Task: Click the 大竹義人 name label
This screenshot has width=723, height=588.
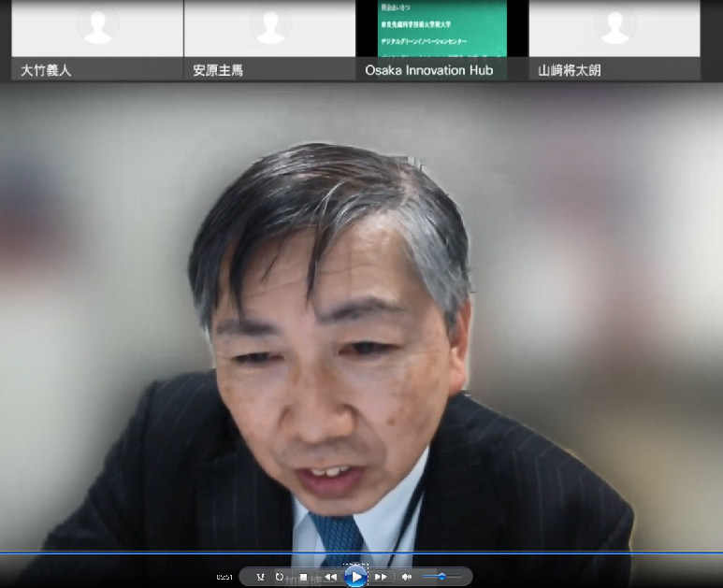Action: [46, 70]
